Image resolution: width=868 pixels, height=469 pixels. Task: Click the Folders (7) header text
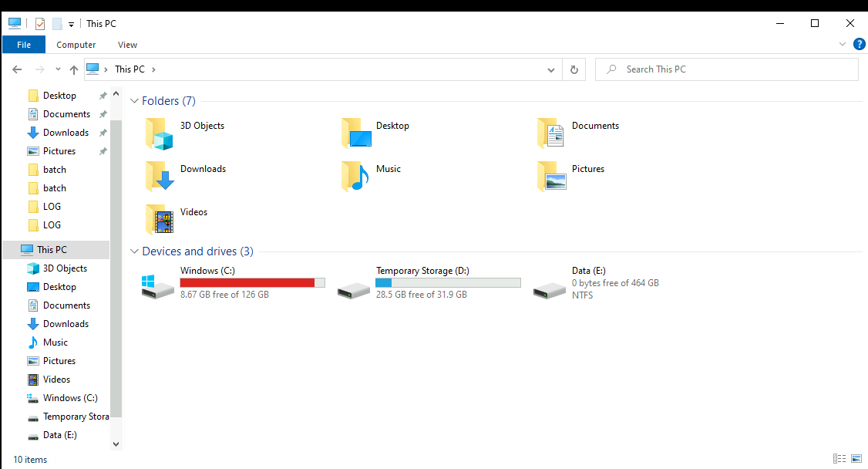(x=168, y=101)
